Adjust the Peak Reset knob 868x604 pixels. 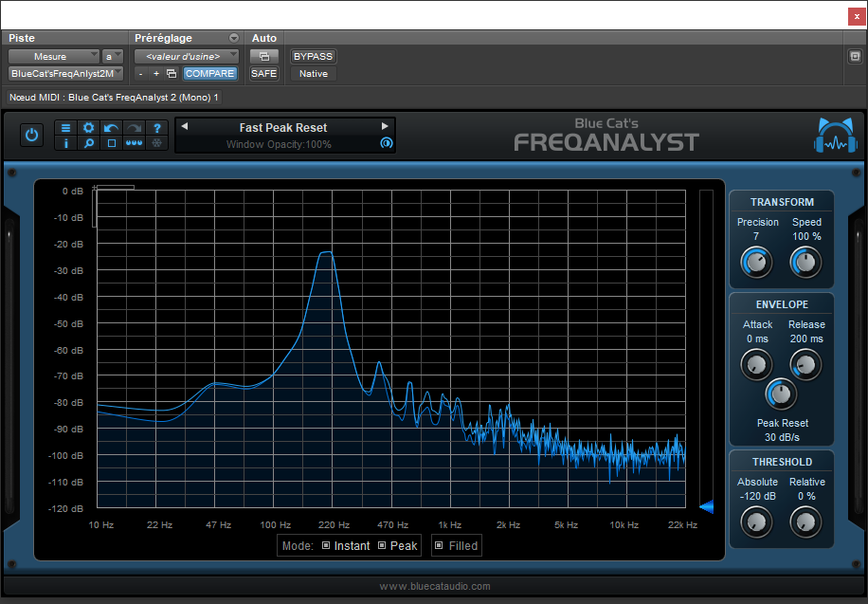coord(781,394)
